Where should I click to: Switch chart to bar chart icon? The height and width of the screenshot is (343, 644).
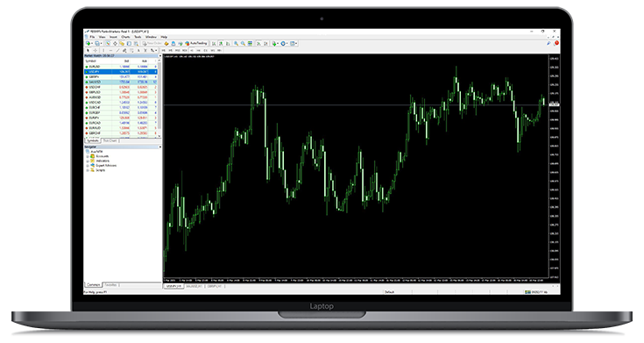tap(214, 43)
